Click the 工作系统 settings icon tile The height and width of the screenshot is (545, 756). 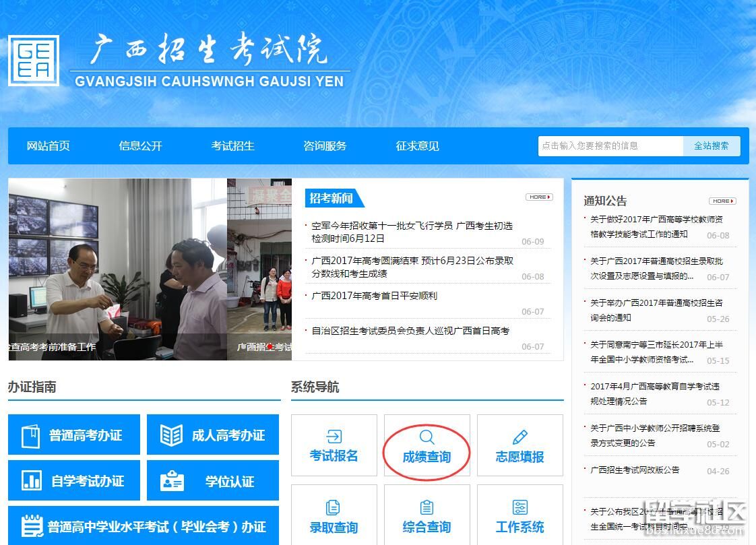click(x=519, y=507)
